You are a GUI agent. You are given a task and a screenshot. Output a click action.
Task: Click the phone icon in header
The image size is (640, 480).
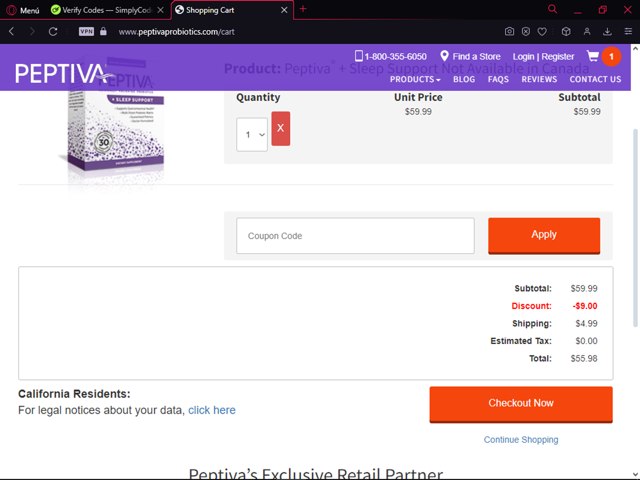pyautogui.click(x=358, y=56)
